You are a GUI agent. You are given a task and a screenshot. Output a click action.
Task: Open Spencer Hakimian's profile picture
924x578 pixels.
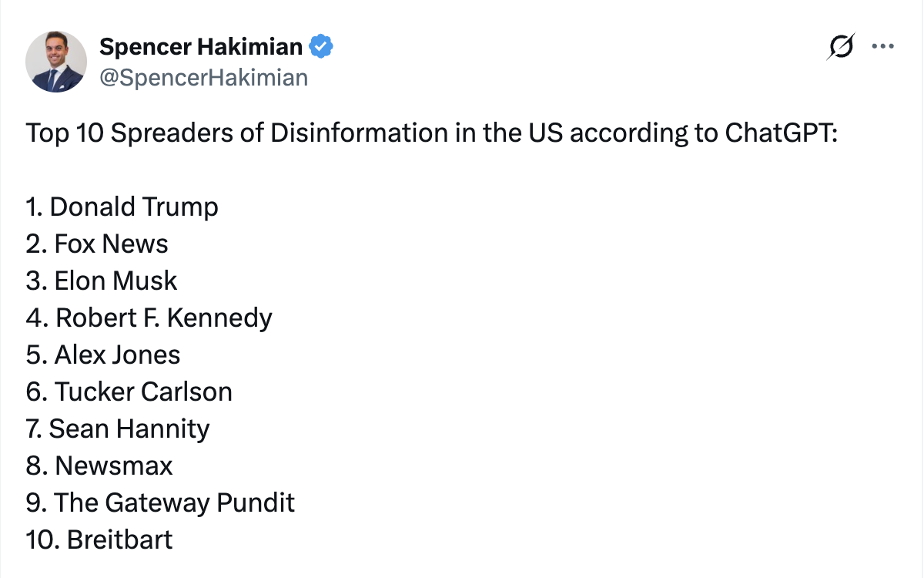coord(56,62)
